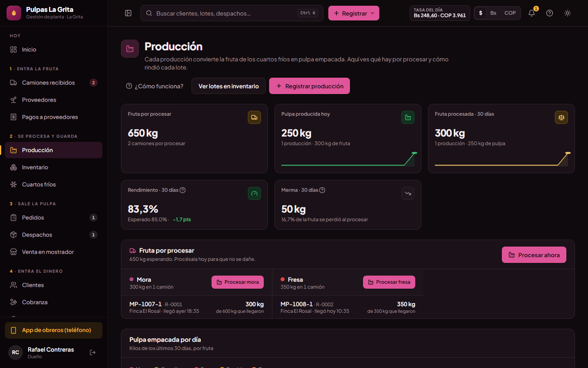Click Ver lotes en inventario button
The image size is (588, 368).
point(229,86)
